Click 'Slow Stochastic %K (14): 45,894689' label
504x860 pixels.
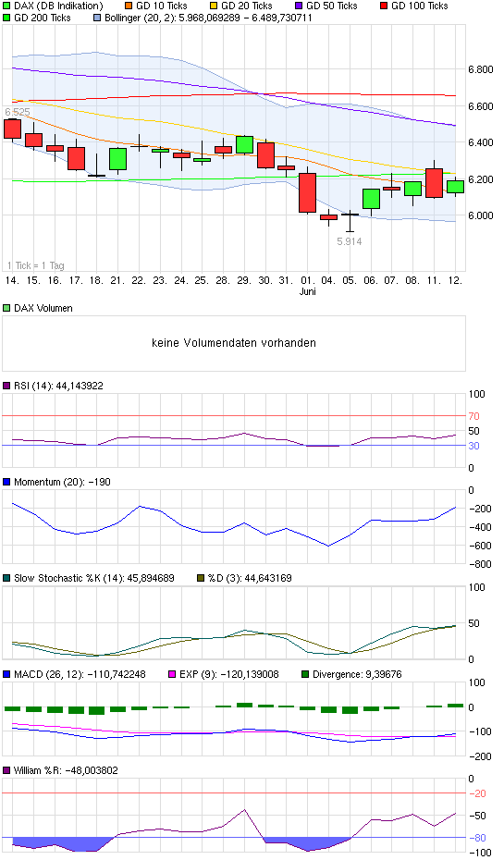94,578
